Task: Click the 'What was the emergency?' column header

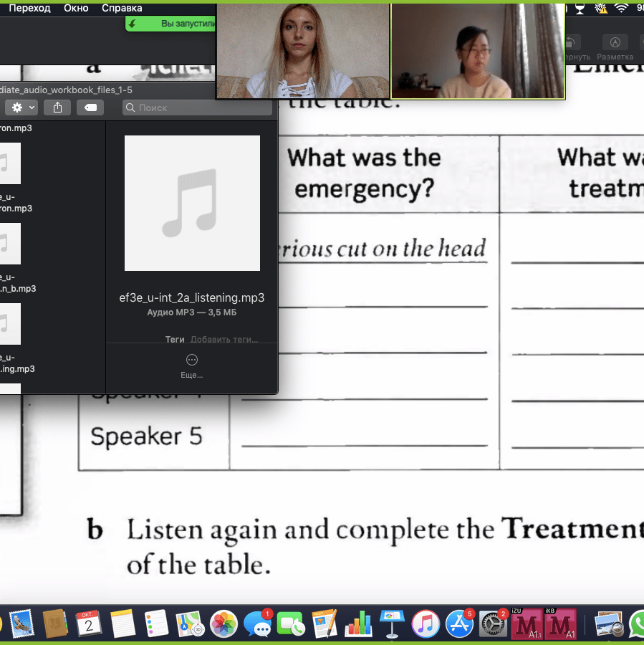Action: [365, 173]
